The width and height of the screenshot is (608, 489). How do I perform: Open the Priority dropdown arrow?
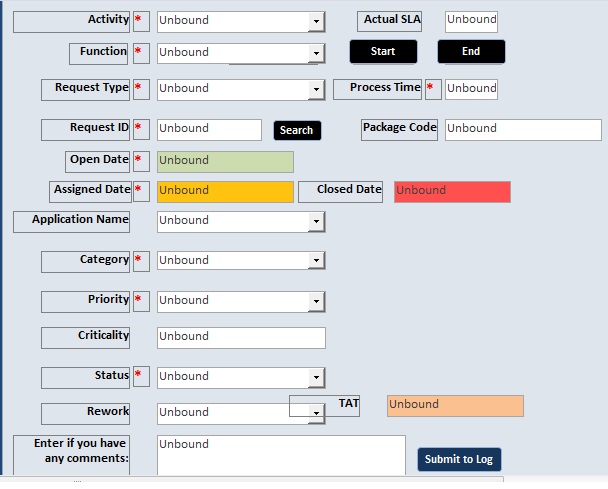[316, 302]
